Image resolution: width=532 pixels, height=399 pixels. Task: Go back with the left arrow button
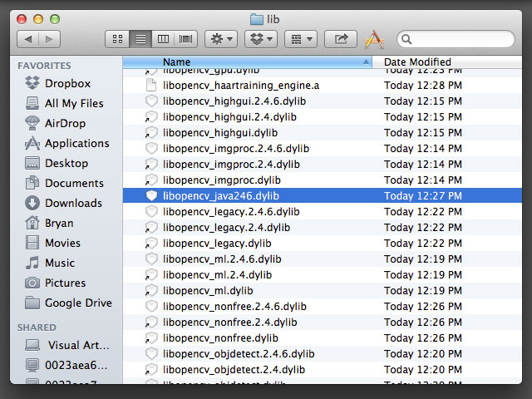(28, 39)
